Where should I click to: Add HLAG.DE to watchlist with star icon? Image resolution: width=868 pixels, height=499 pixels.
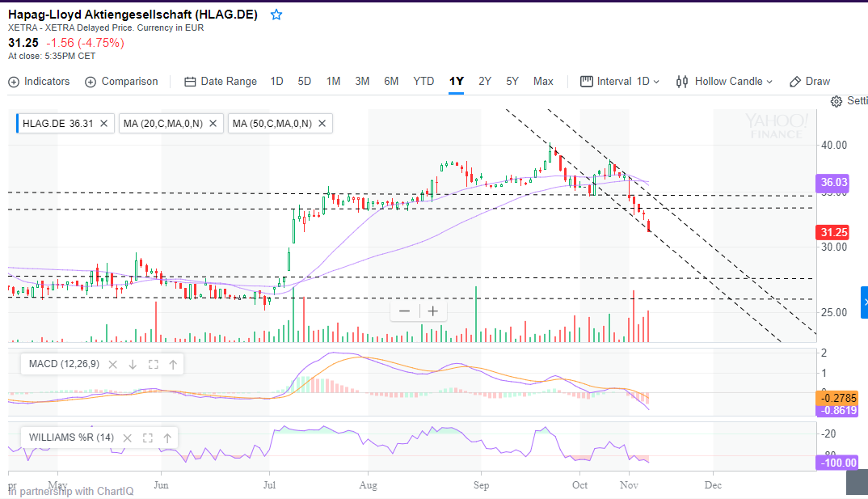(276, 15)
